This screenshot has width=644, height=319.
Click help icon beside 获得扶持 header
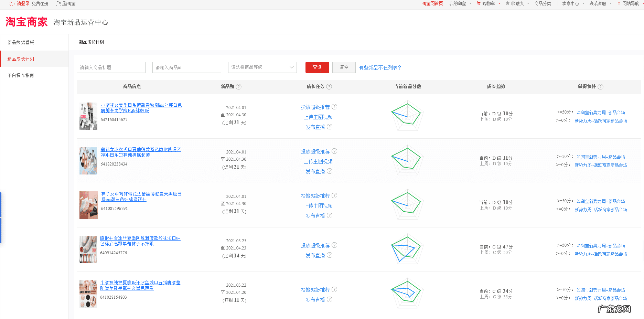[x=601, y=87]
